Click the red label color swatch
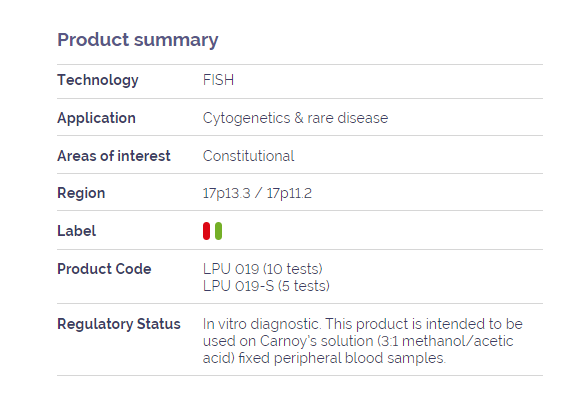Screen dimensions: 561x417 (x=206, y=231)
